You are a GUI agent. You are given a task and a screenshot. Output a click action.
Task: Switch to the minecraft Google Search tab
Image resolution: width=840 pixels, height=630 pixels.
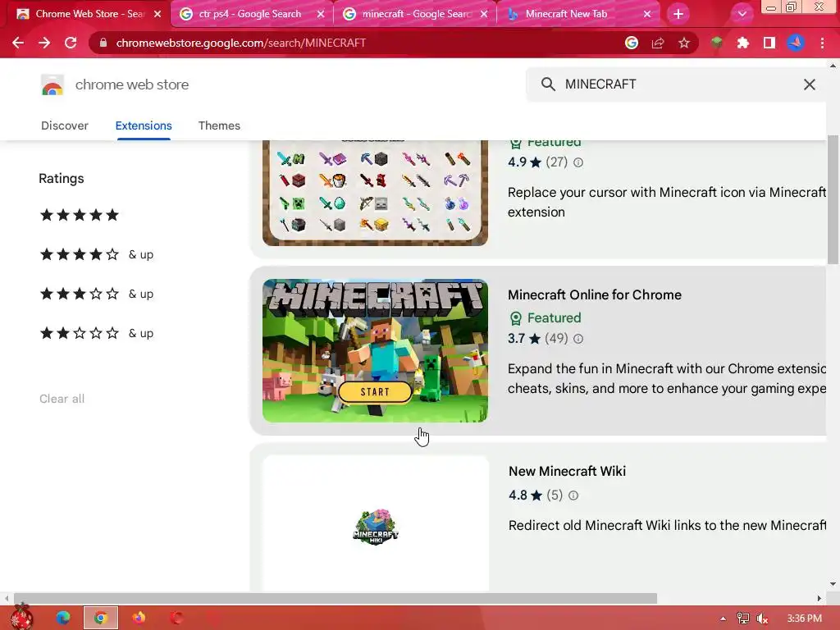click(416, 14)
